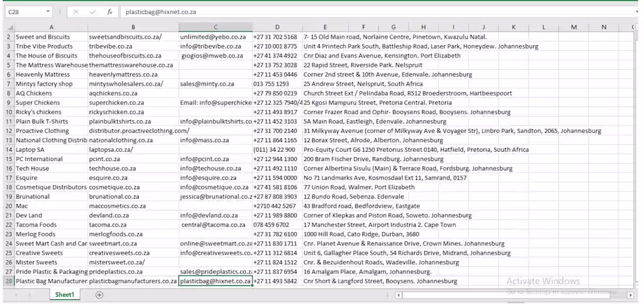Viewport: 644px width, 304px height.
Task: Click the email 'unlimited@yebo.co.za'
Action: (215, 37)
